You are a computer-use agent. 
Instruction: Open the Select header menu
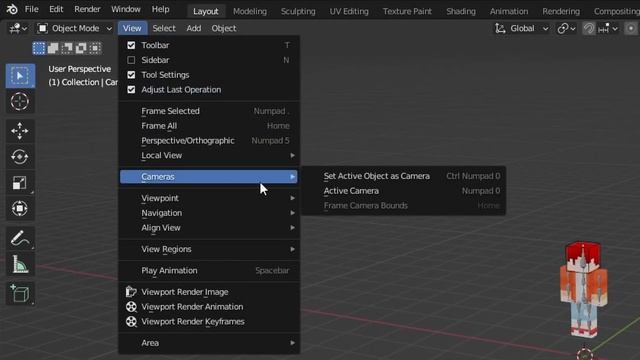164,28
